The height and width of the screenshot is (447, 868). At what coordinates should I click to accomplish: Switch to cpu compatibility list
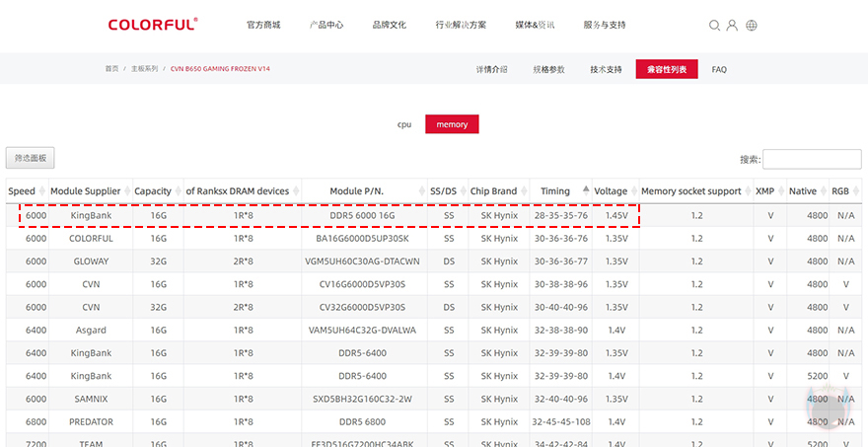pos(404,124)
